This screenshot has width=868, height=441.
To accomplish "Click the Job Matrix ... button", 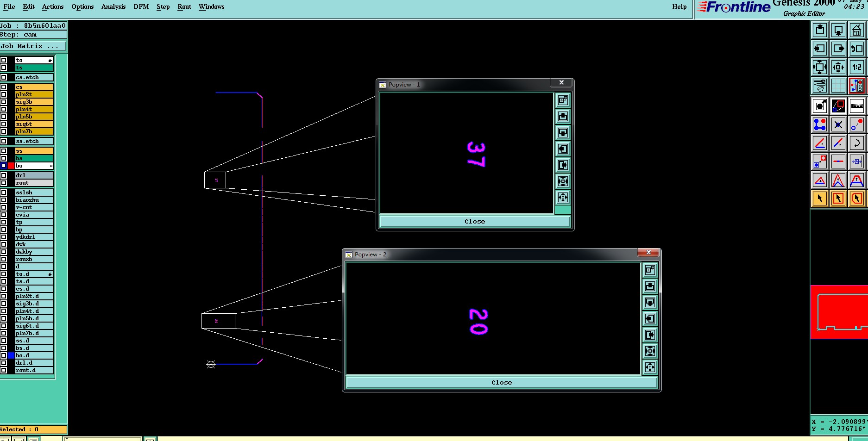I will point(33,46).
